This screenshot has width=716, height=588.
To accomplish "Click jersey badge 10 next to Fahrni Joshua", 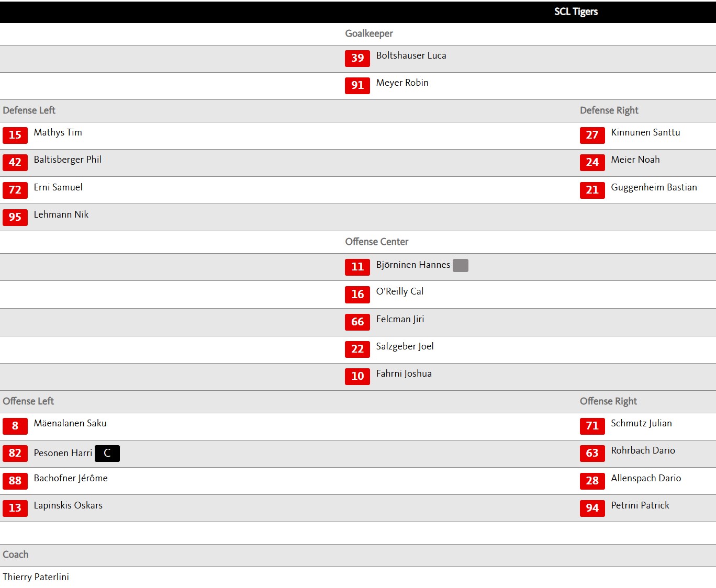I will click(x=357, y=376).
